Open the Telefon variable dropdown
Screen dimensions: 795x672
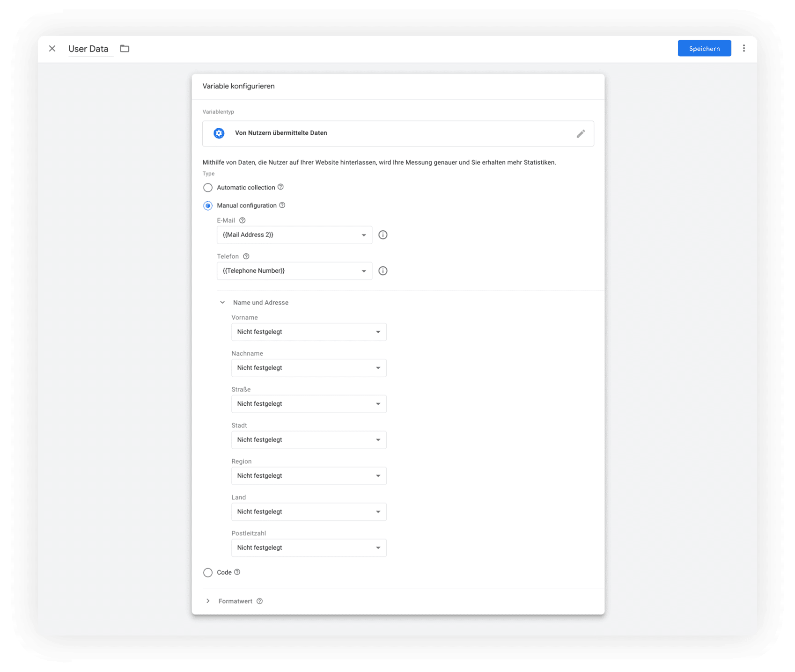point(294,271)
